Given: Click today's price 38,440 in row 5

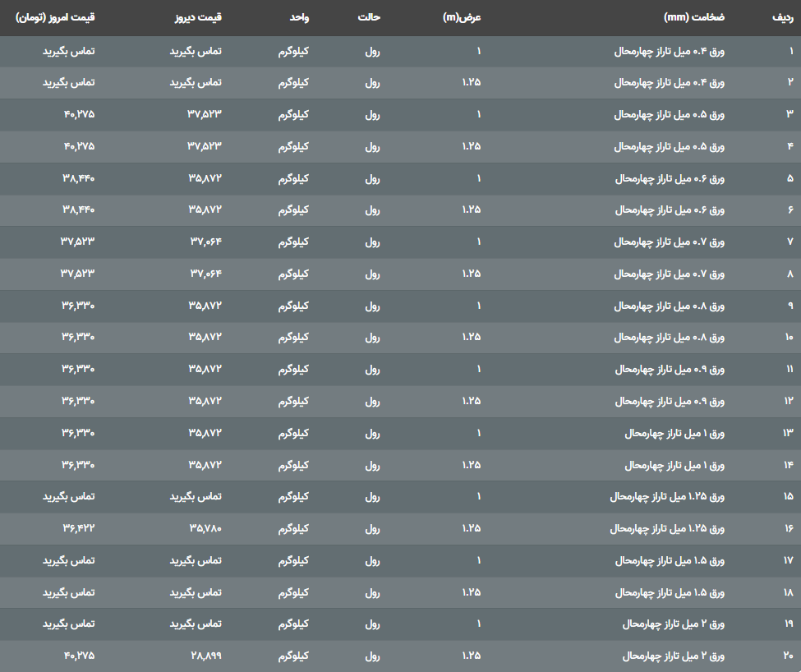Looking at the screenshot, I should [x=78, y=178].
